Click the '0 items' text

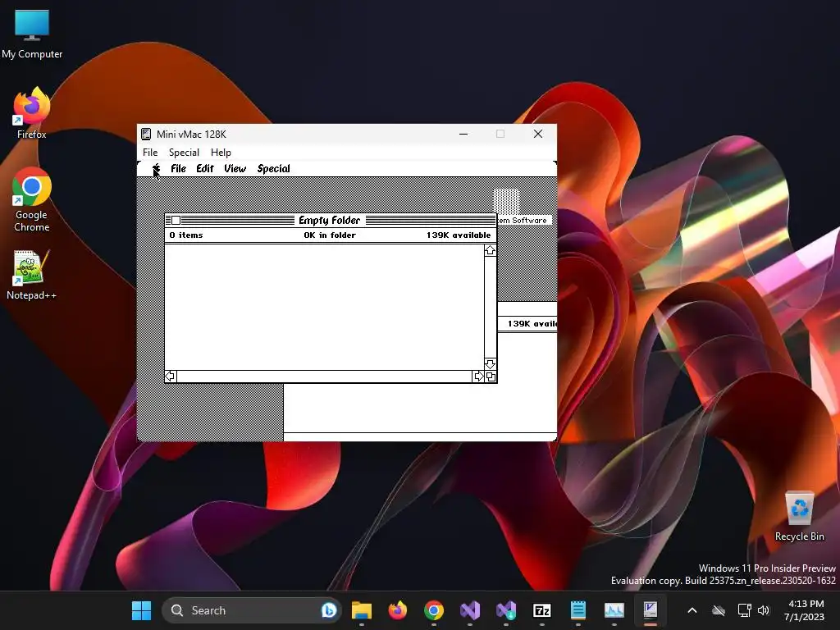(x=186, y=235)
